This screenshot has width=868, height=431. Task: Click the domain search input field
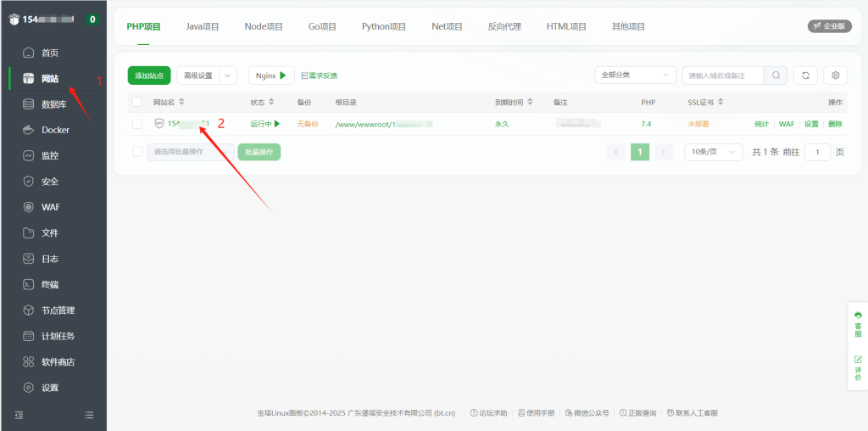[x=723, y=76]
